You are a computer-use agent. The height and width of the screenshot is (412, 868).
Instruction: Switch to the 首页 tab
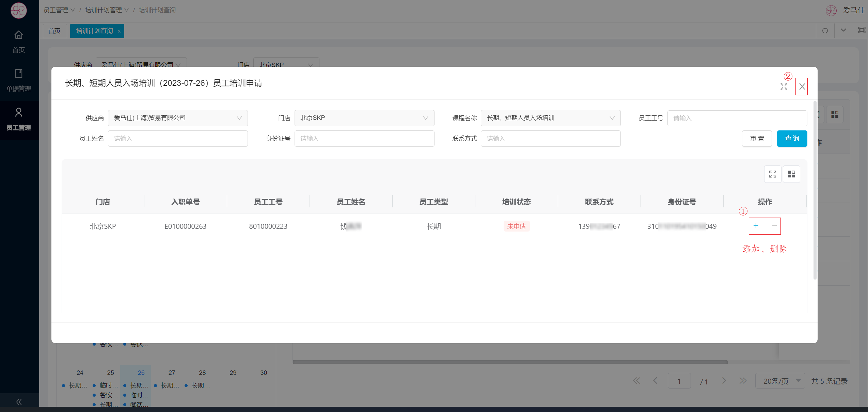(54, 31)
